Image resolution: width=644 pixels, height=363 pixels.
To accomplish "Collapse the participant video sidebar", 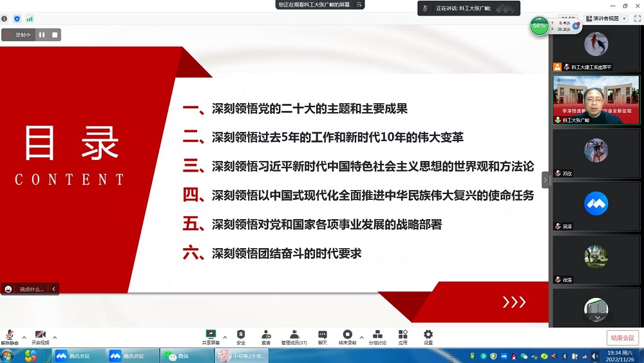I will click(545, 180).
